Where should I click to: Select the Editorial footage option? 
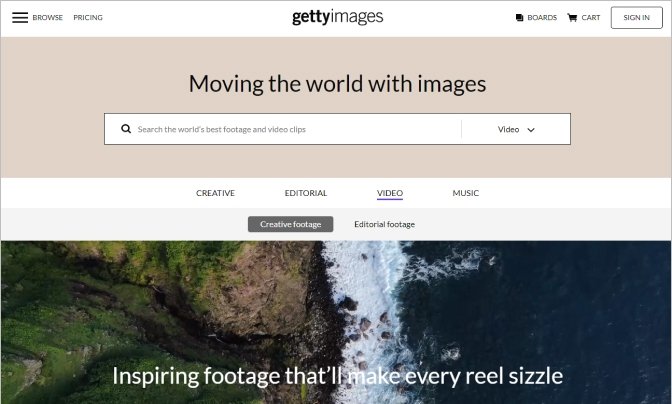point(384,224)
